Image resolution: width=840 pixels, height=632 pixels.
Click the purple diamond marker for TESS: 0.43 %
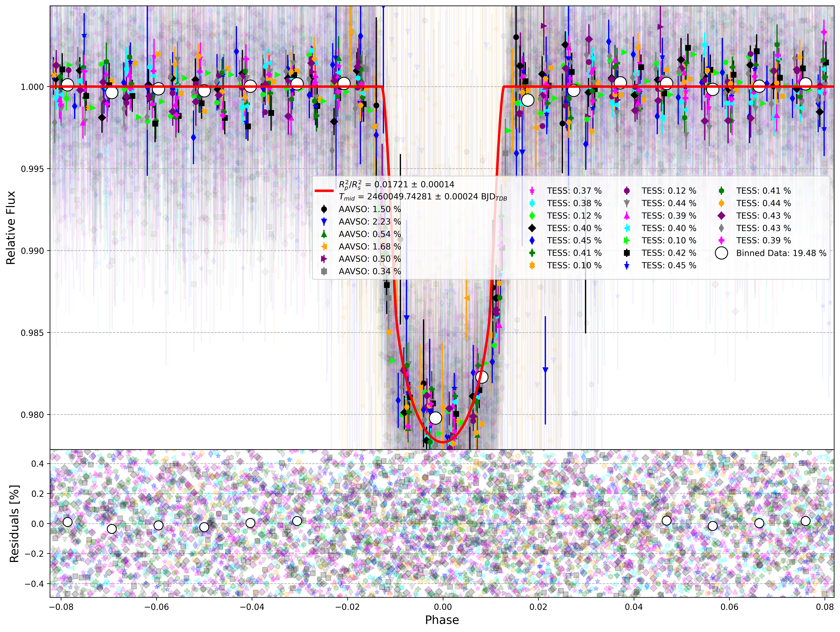721,216
